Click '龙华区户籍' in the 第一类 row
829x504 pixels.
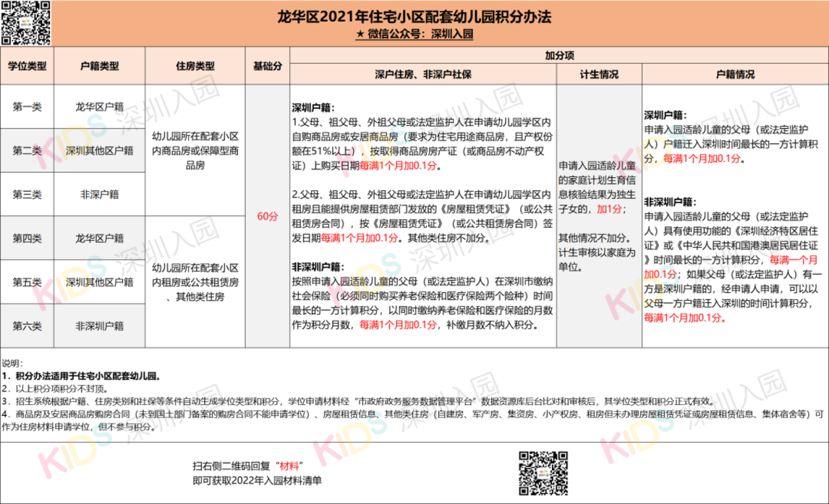(x=99, y=107)
